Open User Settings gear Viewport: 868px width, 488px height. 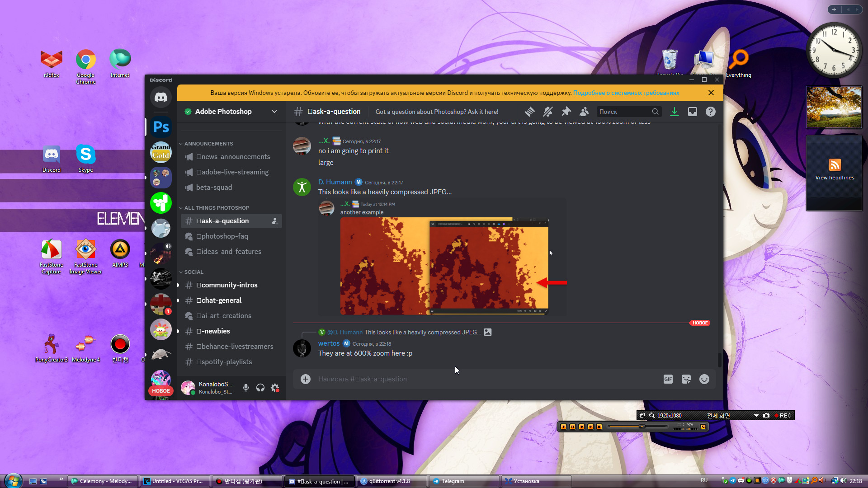click(275, 388)
